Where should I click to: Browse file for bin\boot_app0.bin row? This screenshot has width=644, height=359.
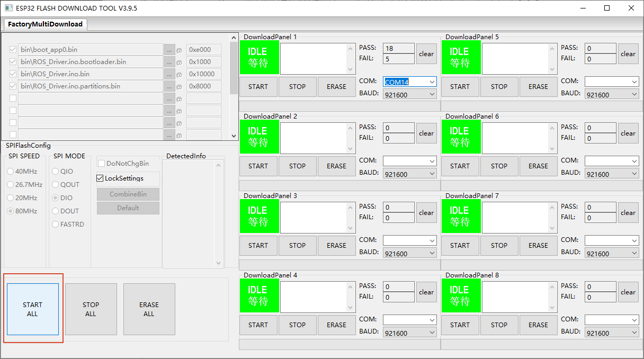[x=169, y=50]
